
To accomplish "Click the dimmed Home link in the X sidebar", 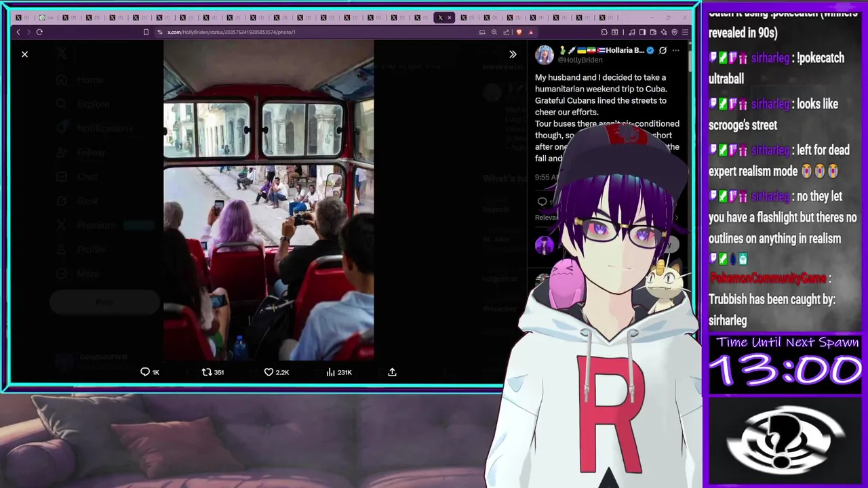I will (x=80, y=80).
